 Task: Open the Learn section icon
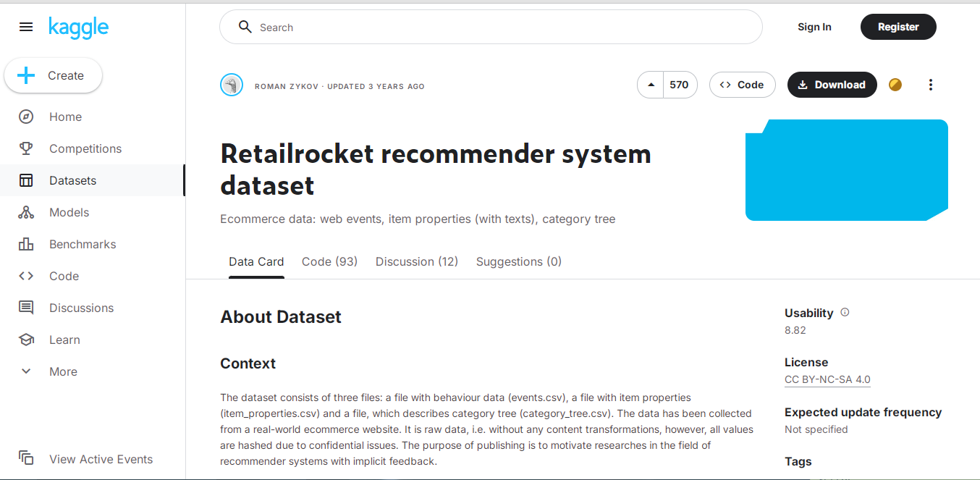tap(26, 340)
